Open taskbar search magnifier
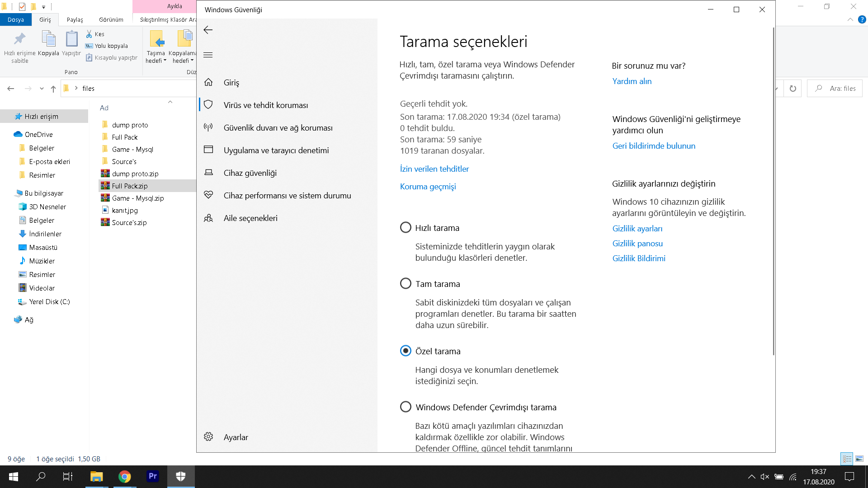This screenshot has height=488, width=868. point(41,477)
